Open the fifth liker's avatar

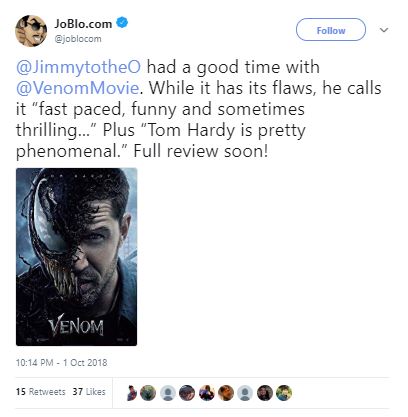207,393
